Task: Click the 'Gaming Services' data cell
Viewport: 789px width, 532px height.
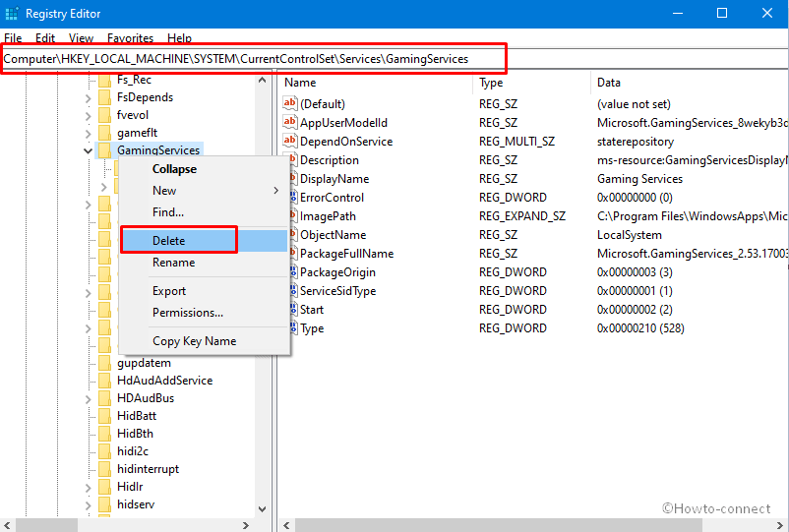Action: pos(639,179)
